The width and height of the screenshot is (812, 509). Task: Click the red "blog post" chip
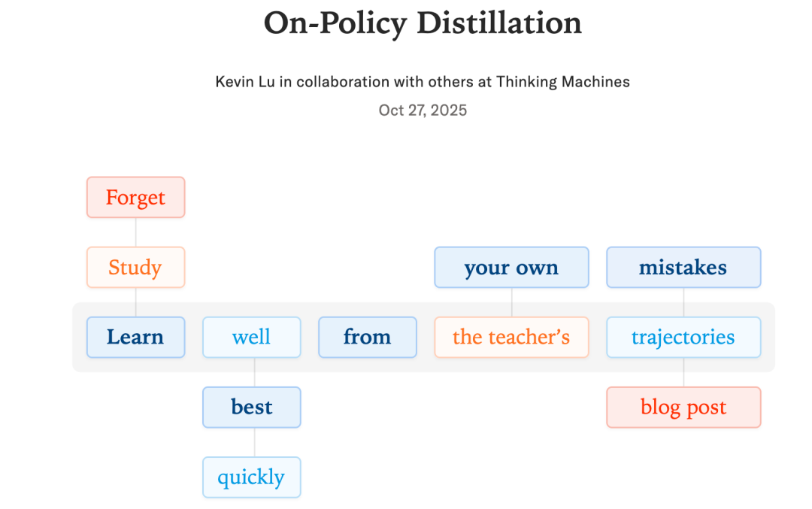(683, 408)
